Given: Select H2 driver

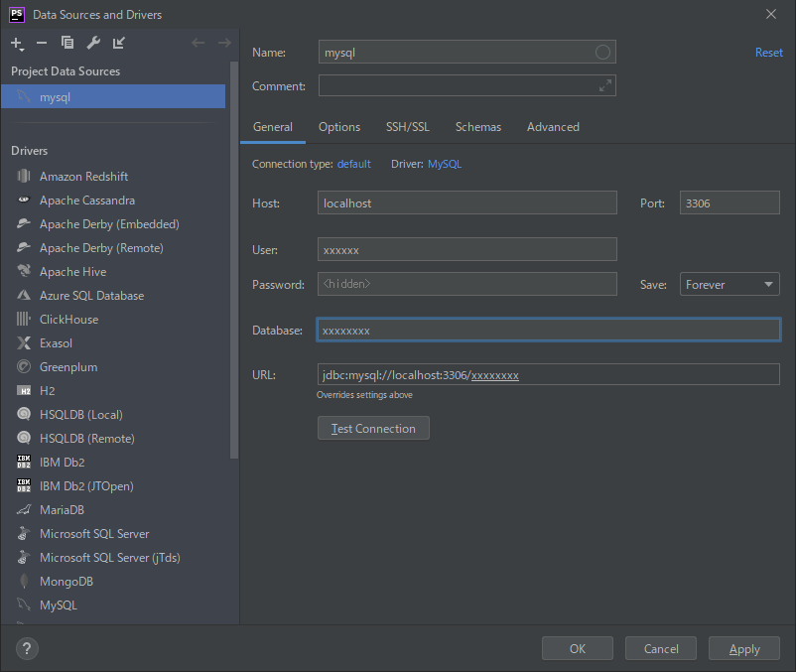Looking at the screenshot, I should pos(113,391).
